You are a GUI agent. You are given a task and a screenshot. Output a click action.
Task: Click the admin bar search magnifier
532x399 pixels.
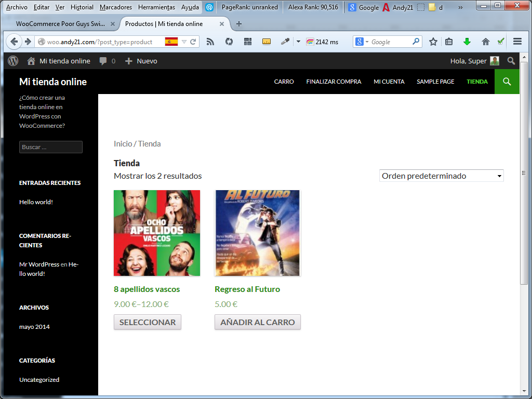[x=511, y=61]
